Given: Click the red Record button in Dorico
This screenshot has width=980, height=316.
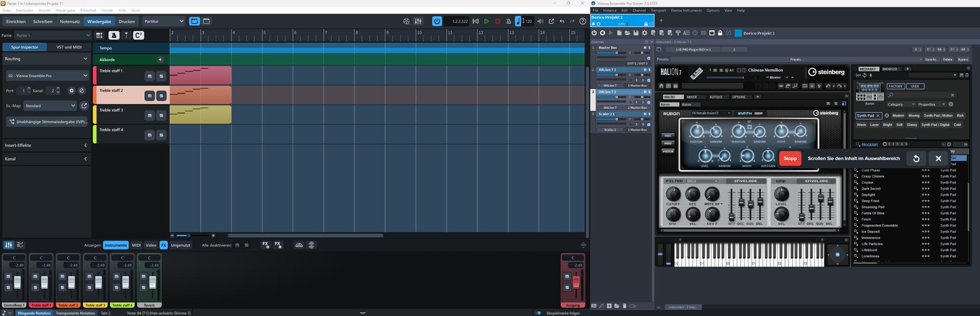Looking at the screenshot, I should [498, 21].
